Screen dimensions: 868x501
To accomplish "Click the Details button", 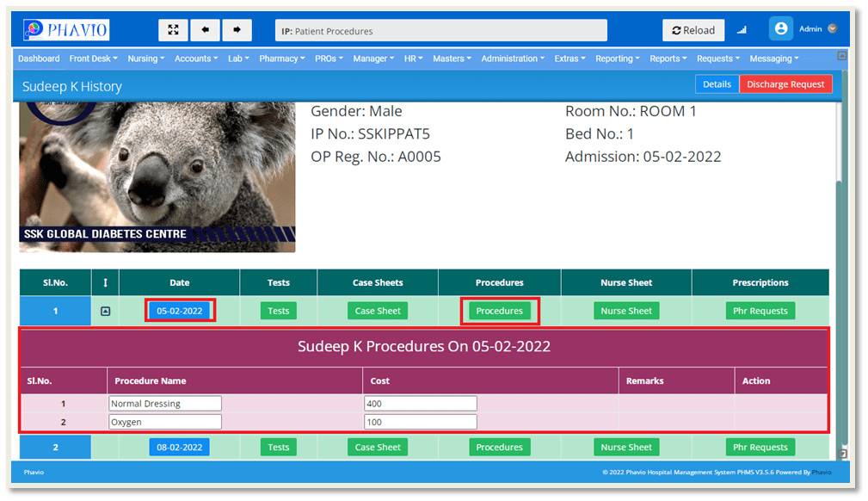I will pyautogui.click(x=717, y=84).
